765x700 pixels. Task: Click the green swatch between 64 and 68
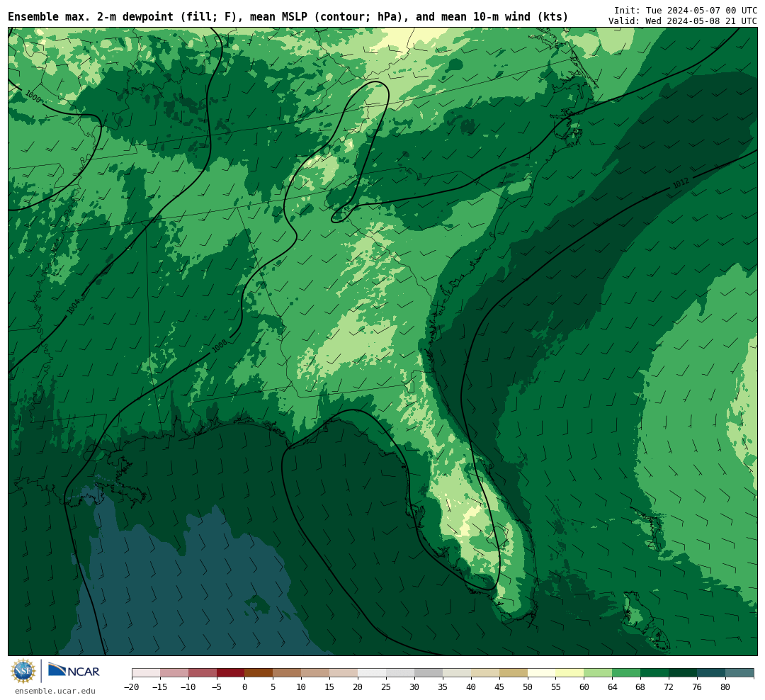626,673
